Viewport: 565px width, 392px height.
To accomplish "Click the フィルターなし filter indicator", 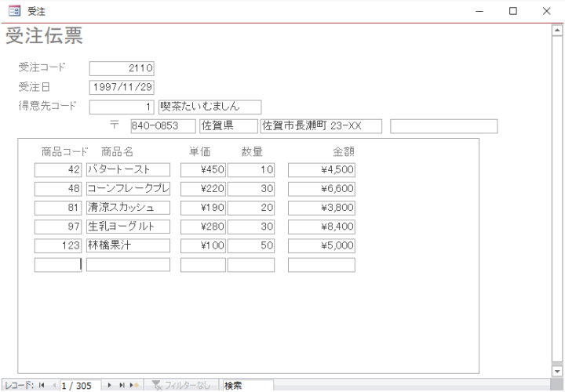I will point(181,386).
